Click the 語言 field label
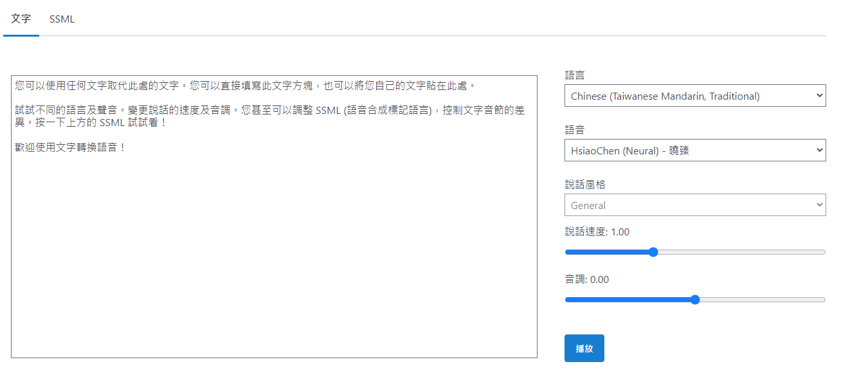Screen dimensions: 868x382 click(575, 75)
